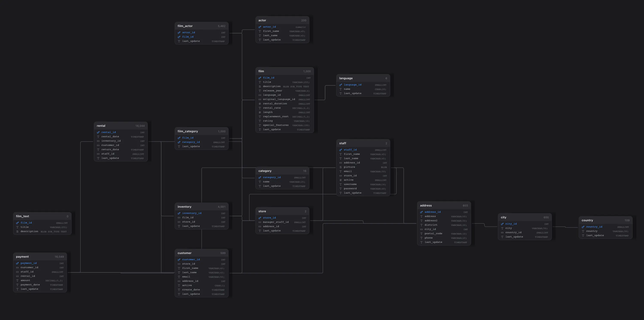Click the create_date column in customer table
This screenshot has width=644, height=320.
(x=201, y=290)
